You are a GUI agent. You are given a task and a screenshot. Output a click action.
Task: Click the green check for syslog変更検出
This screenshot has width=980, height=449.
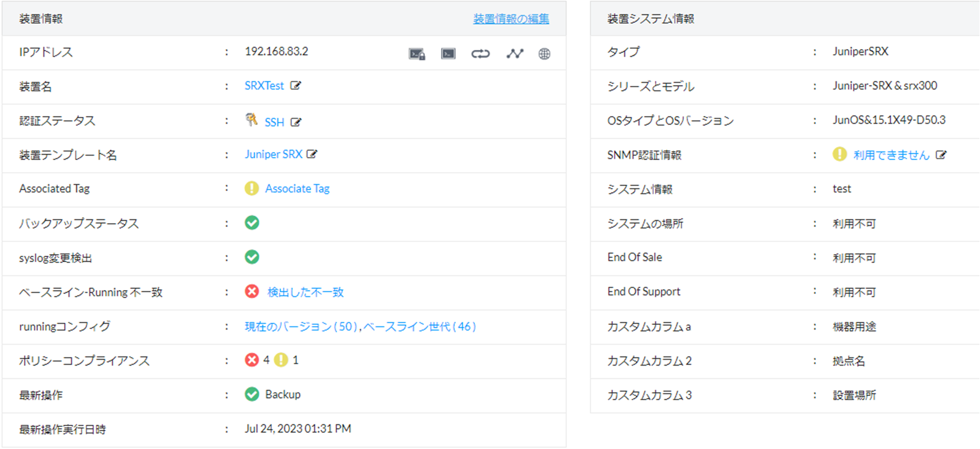[x=252, y=257]
